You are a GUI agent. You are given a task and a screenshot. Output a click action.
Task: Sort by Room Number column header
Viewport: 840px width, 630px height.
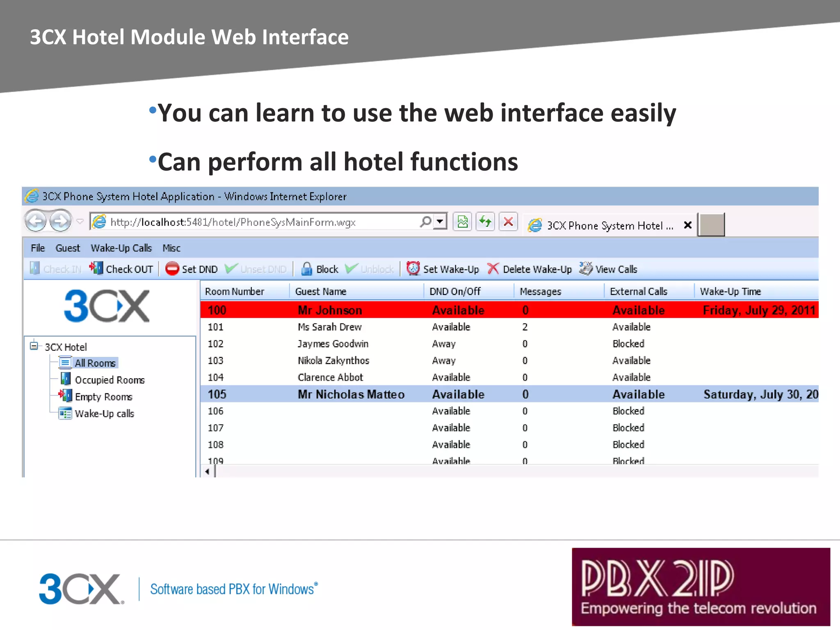coord(244,291)
